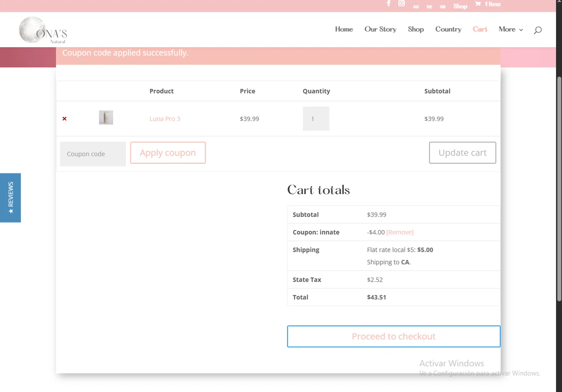562x392 pixels.
Task: Click the Subtotal column header
Action: (437, 91)
